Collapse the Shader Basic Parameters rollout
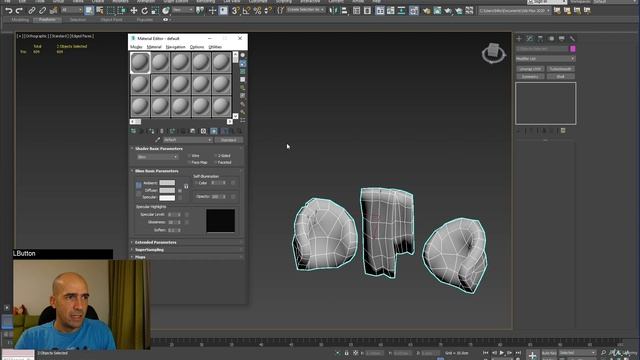 pos(159,149)
